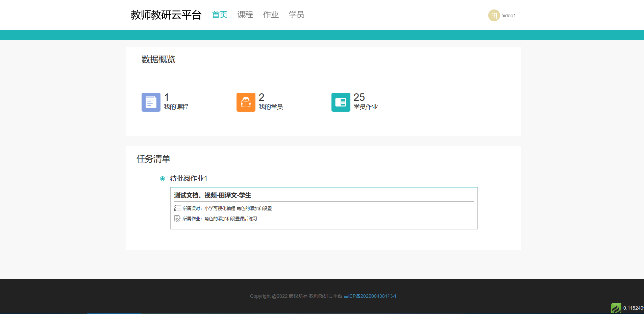Image resolution: width=644 pixels, height=314 pixels.
Task: Click the orange 我的学员 student icon
Action: [x=246, y=102]
